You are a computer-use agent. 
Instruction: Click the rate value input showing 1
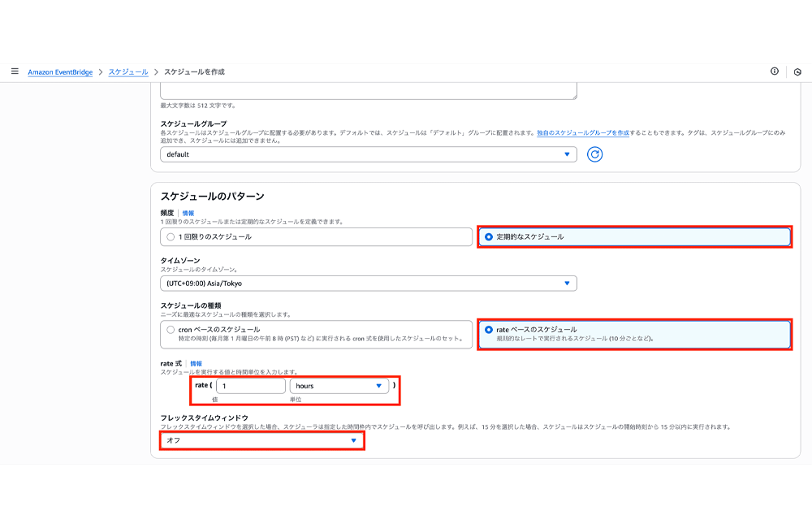click(x=250, y=385)
